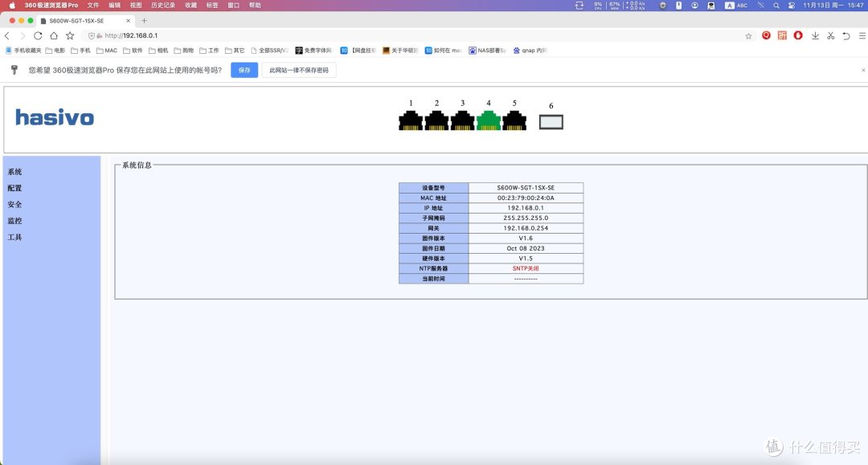Open a new tab with plus button

click(144, 20)
